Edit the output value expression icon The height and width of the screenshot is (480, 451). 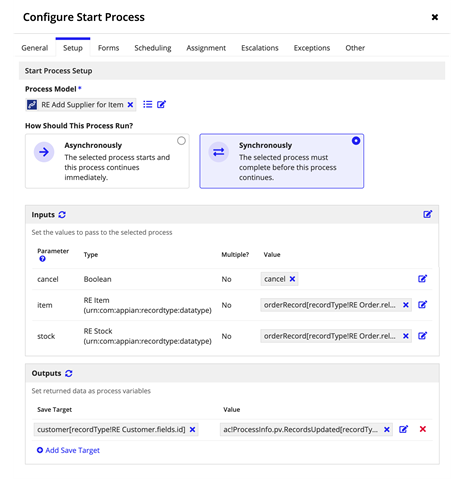pyautogui.click(x=403, y=429)
